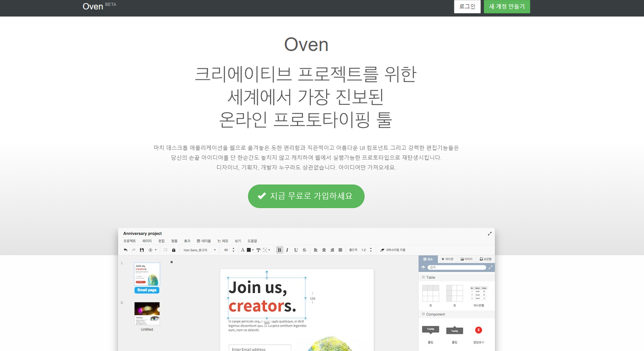Collapse the Table section
644x351 pixels.
(x=423, y=277)
